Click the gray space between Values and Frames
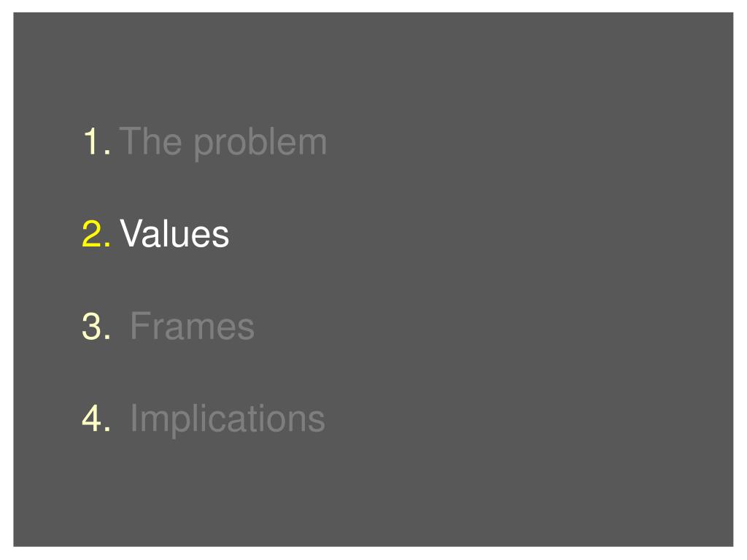747x560 pixels. [190, 280]
